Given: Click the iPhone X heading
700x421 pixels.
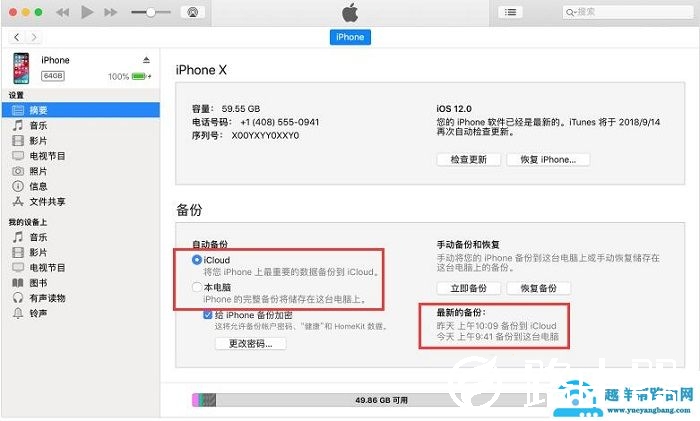Looking at the screenshot, I should [201, 70].
